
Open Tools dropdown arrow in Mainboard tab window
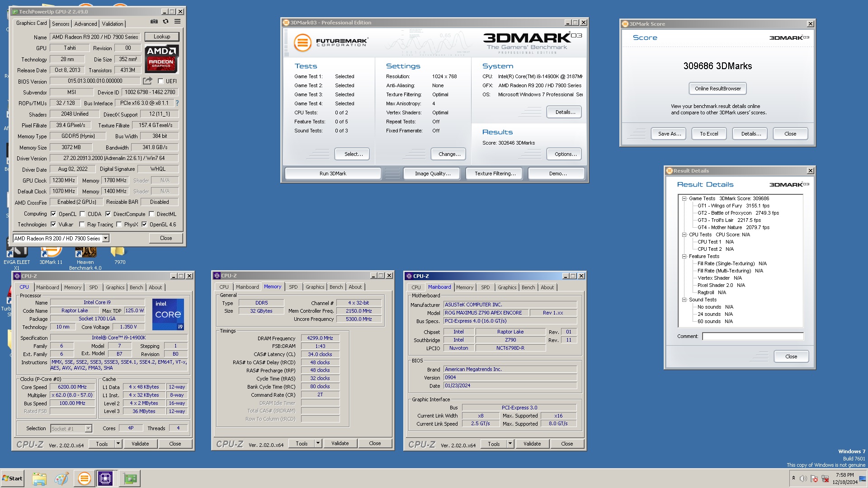click(510, 444)
